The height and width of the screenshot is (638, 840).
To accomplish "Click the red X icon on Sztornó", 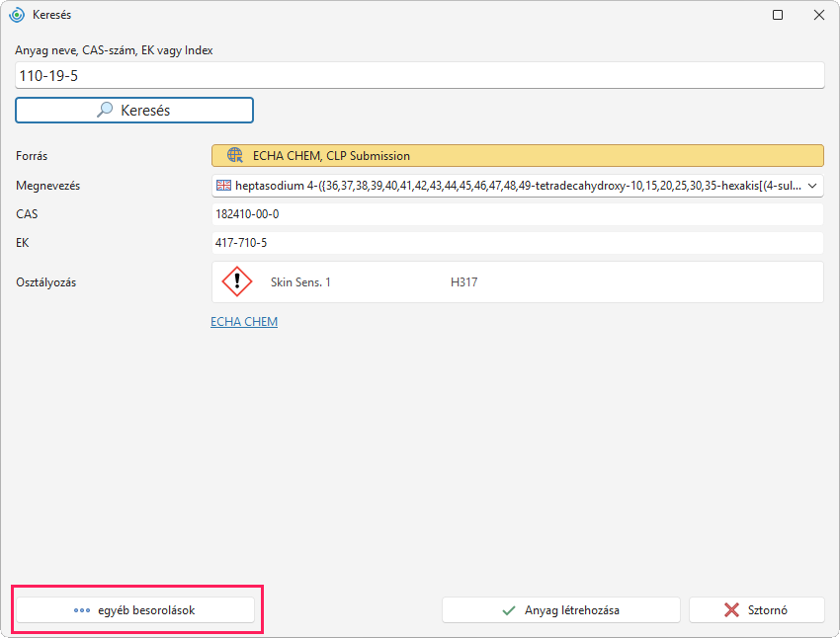I will [x=731, y=610].
